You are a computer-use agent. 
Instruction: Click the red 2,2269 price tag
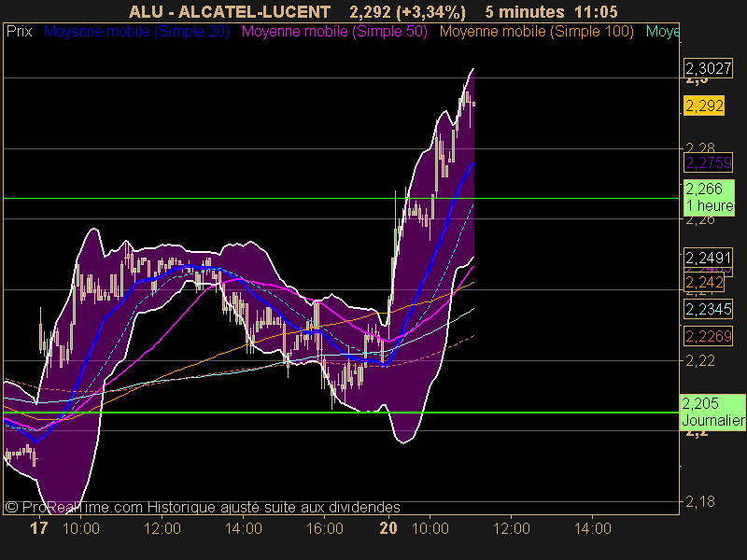click(x=709, y=337)
